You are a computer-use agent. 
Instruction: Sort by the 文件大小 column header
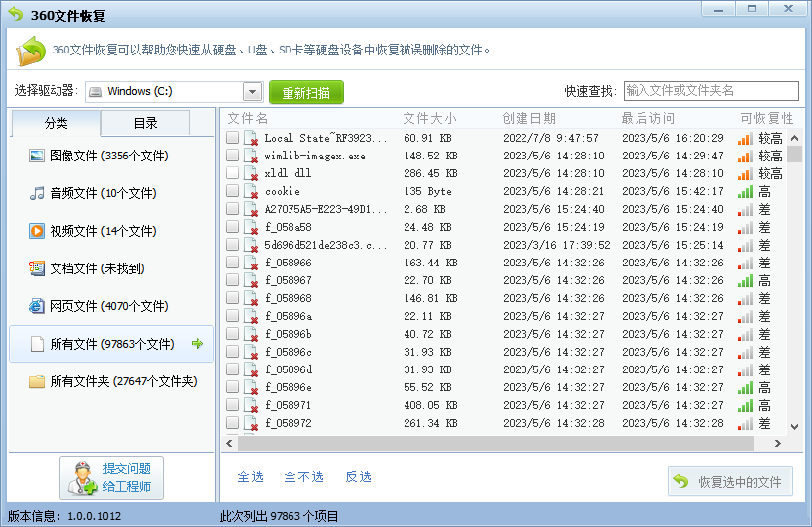coord(430,119)
